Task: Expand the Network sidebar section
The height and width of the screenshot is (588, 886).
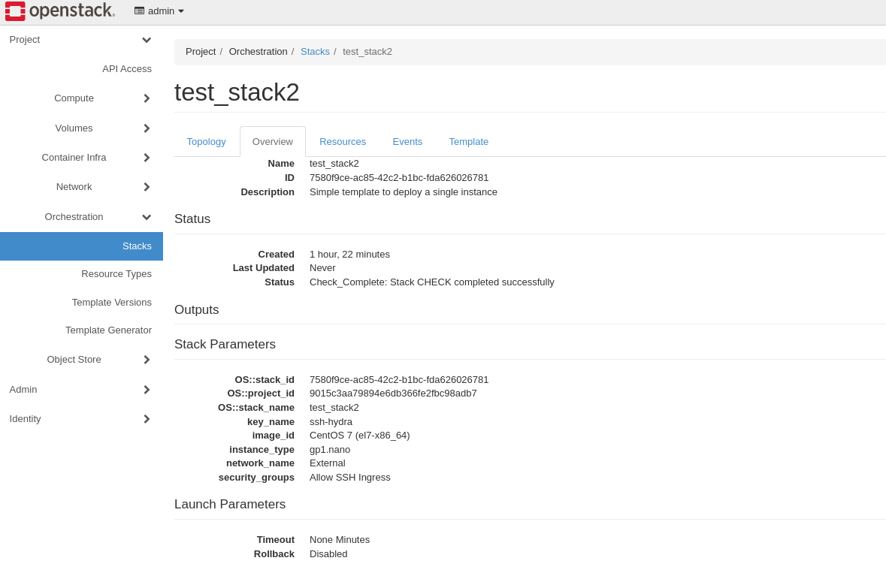Action: pos(147,187)
